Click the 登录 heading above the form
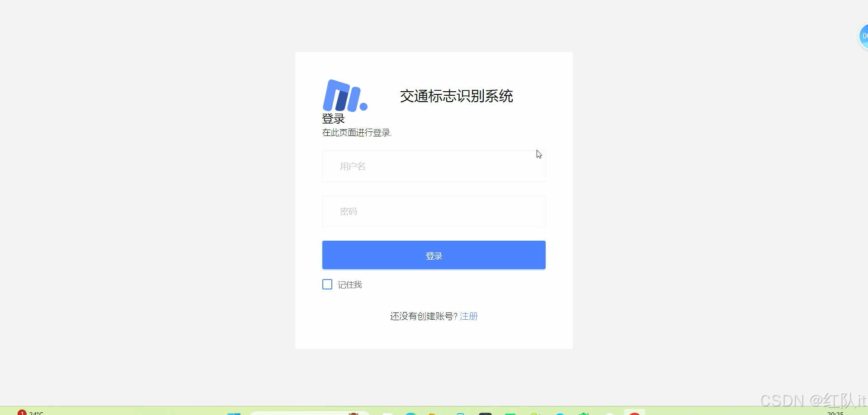868x415 pixels. point(334,119)
